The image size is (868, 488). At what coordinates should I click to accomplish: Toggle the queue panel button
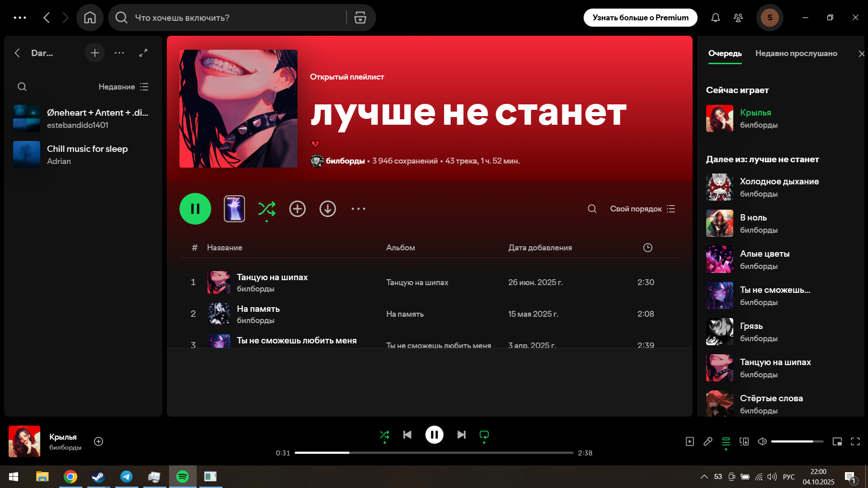click(726, 441)
